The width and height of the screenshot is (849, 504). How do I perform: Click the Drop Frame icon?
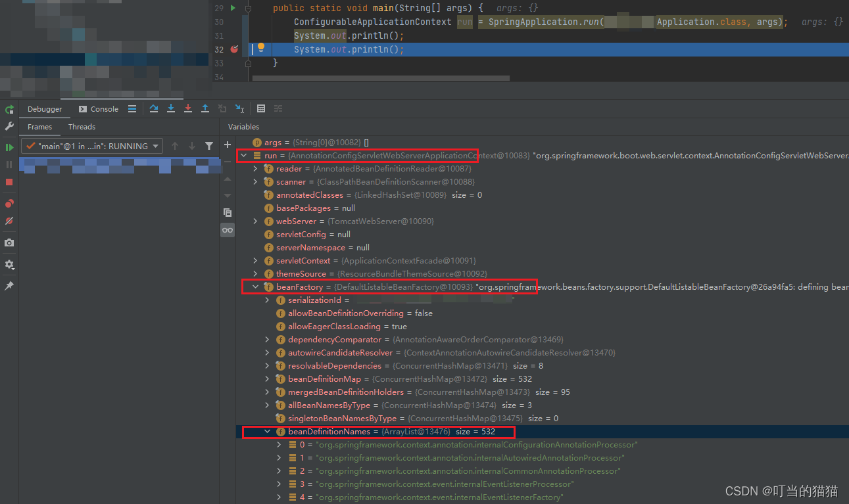[x=222, y=108]
